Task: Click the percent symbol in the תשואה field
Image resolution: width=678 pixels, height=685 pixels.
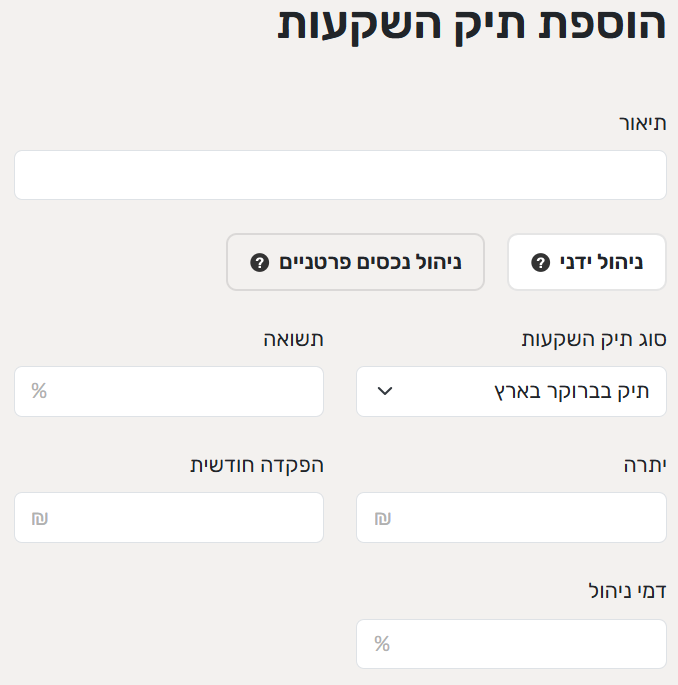Action: [39, 391]
